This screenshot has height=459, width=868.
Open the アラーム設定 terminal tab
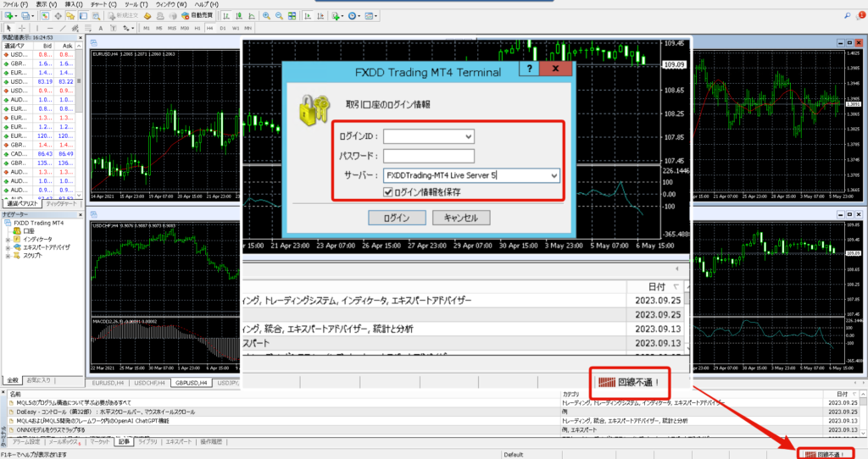point(26,442)
